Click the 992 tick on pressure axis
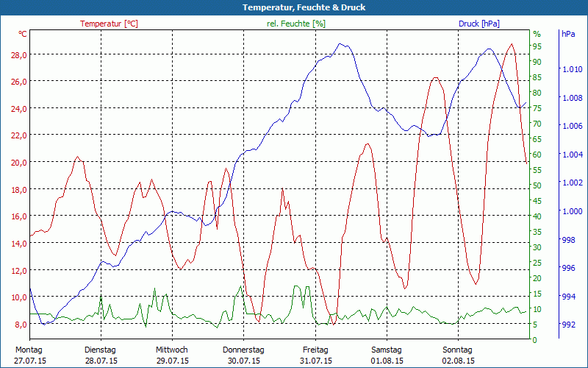 point(569,325)
